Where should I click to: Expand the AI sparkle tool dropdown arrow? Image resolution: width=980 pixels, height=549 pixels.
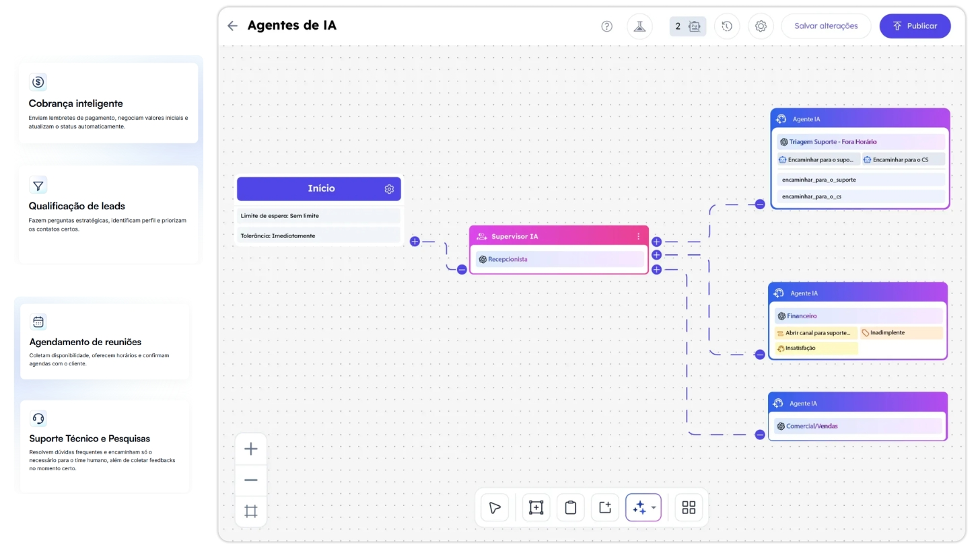pyautogui.click(x=654, y=508)
